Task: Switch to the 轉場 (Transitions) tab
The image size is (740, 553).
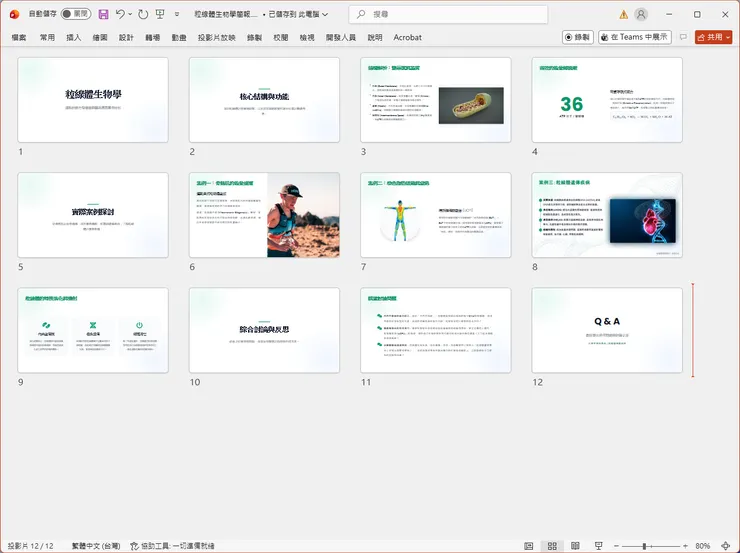Action: click(x=152, y=37)
